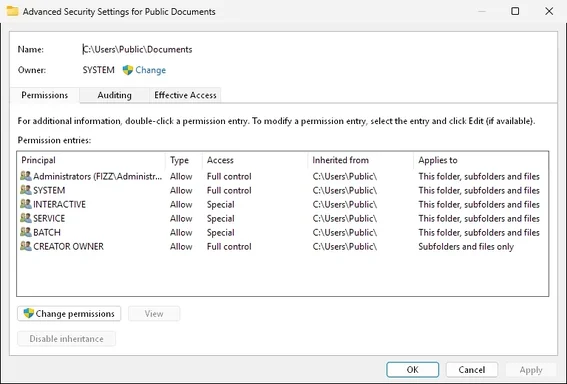Image resolution: width=567 pixels, height=384 pixels.
Task: Click the greyed View button
Action: click(154, 313)
